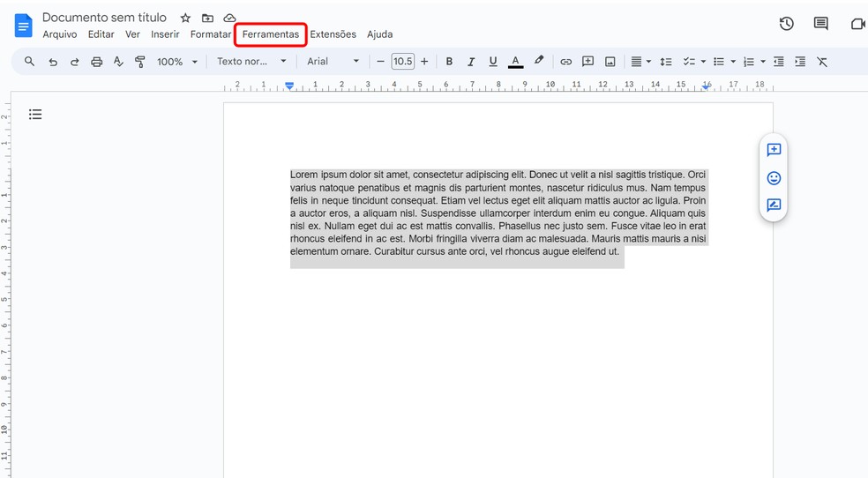Add comment from the side floating panel

point(774,150)
